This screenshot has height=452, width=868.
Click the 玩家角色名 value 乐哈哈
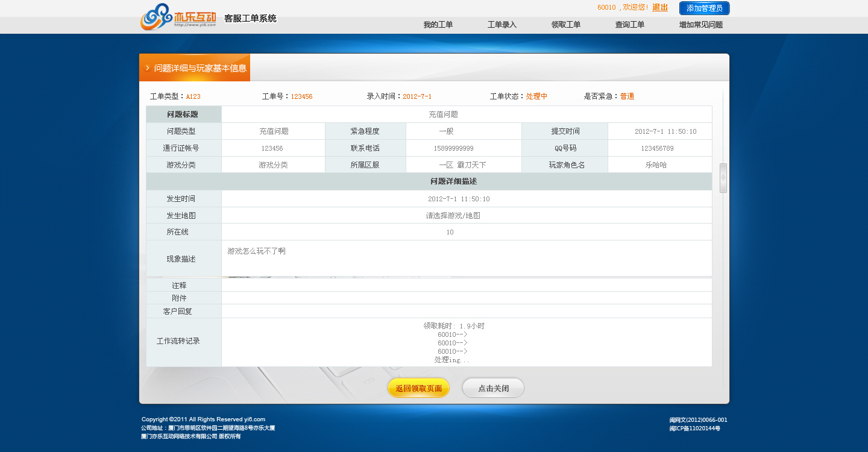656,165
